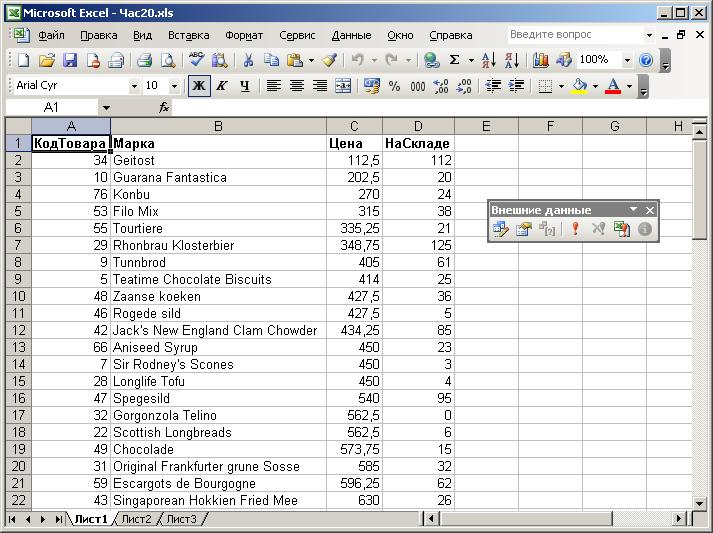Decrease decimal places icon
Screen dimensions: 713x533
464,86
